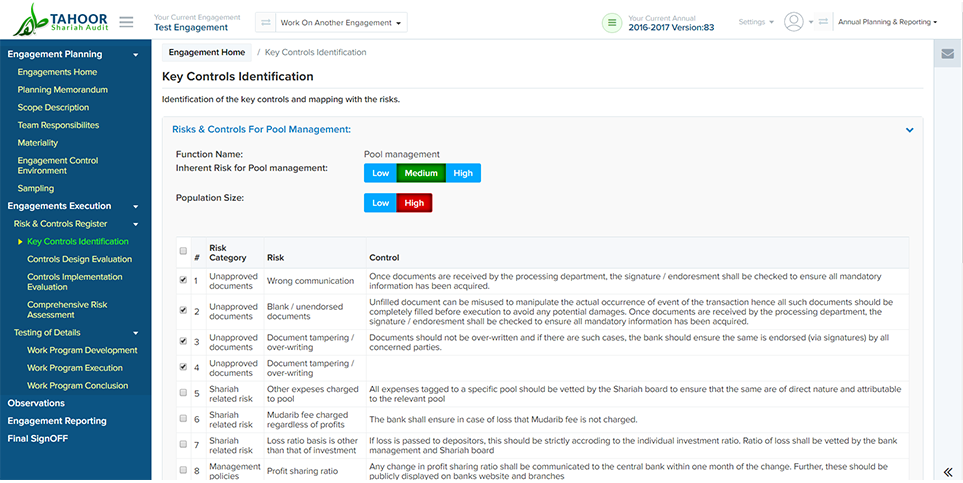Collapse the Engagements Execution section
The image size is (963, 483).
(136, 206)
